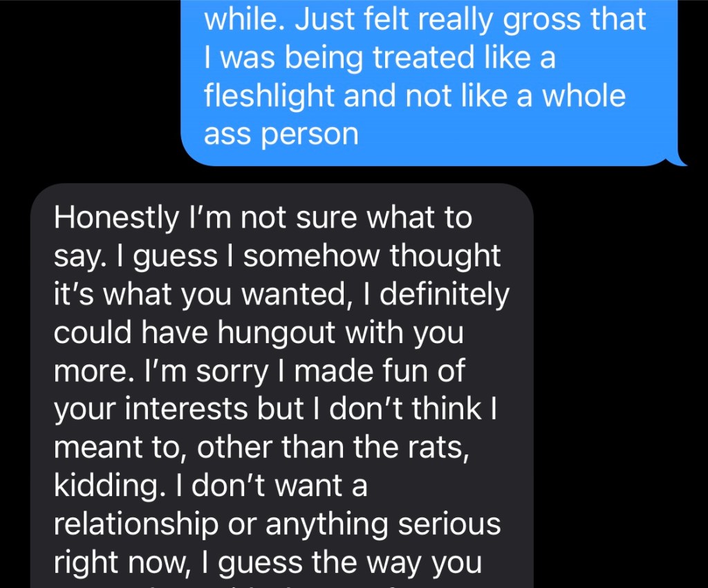This screenshot has width=708, height=588.
Task: Click the word "thought" in the received message
Action: coord(445,257)
